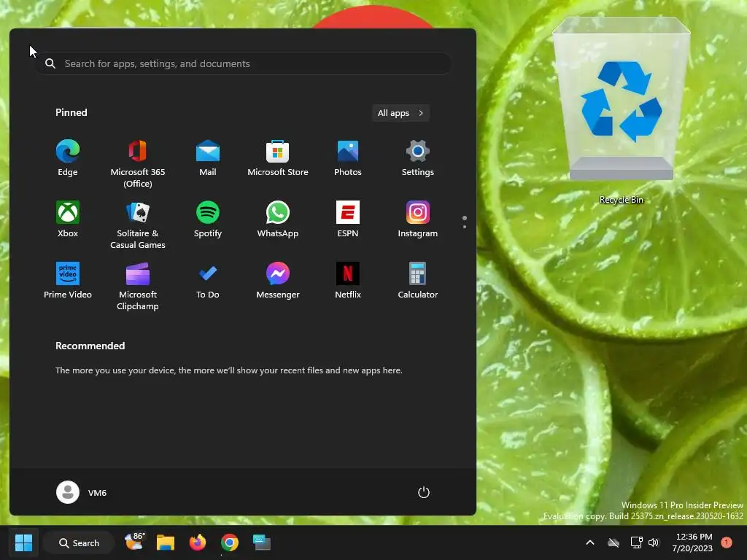
Task: Launch the Photos app
Action: point(348,158)
